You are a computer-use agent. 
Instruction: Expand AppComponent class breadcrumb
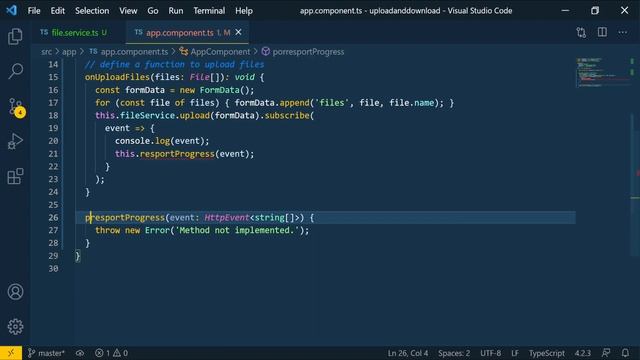point(215,52)
